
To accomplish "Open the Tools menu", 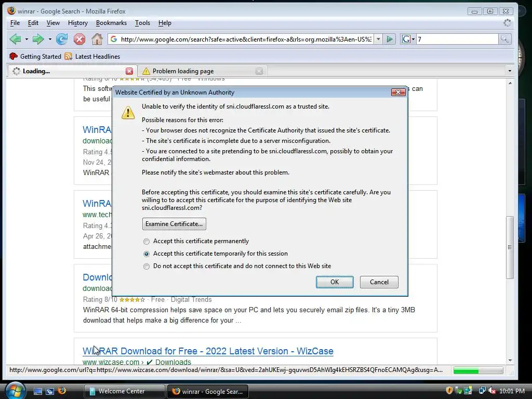I will click(142, 23).
